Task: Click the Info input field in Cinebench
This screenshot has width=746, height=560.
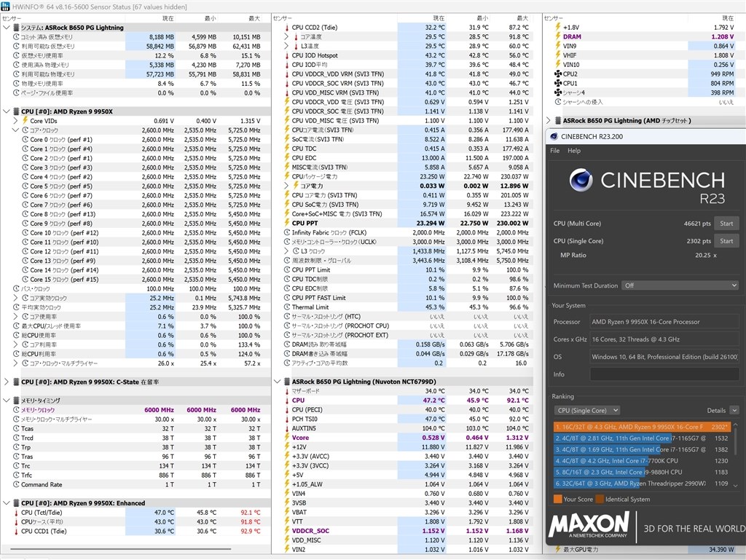Action: tap(664, 374)
